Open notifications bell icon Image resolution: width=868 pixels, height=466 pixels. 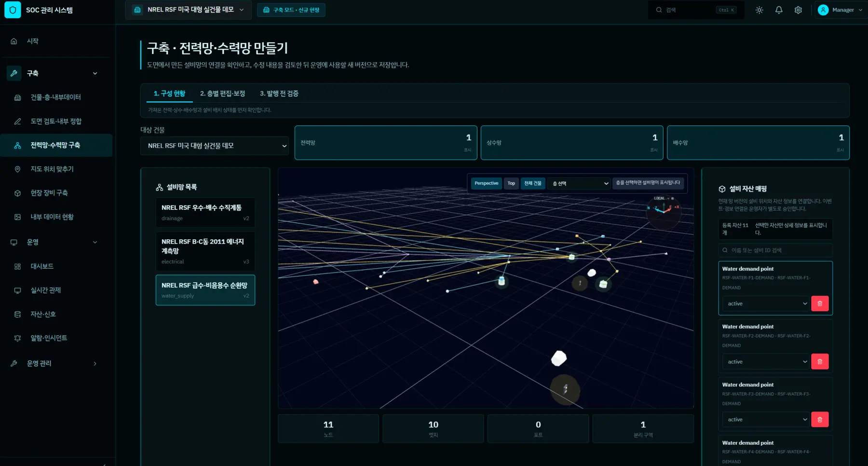pyautogui.click(x=779, y=10)
